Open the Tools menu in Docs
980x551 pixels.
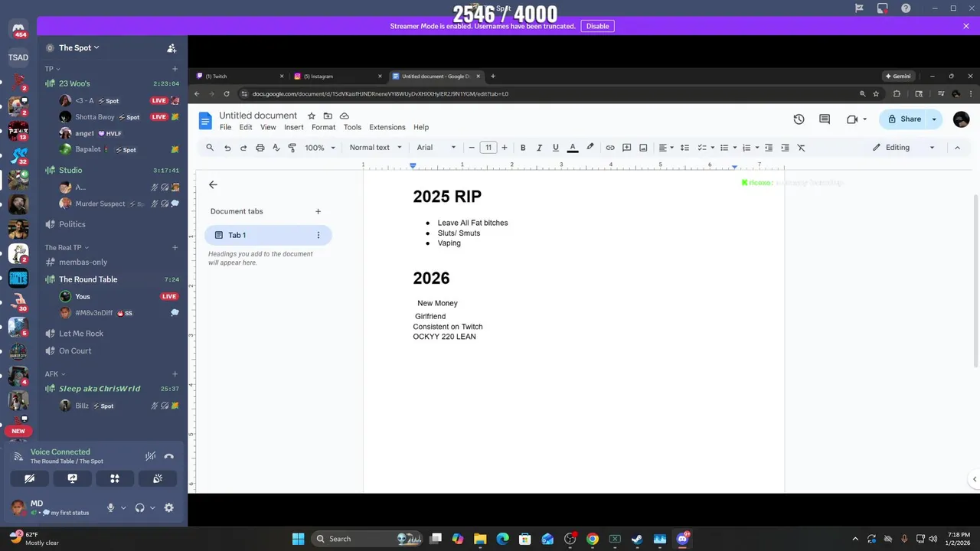(352, 127)
